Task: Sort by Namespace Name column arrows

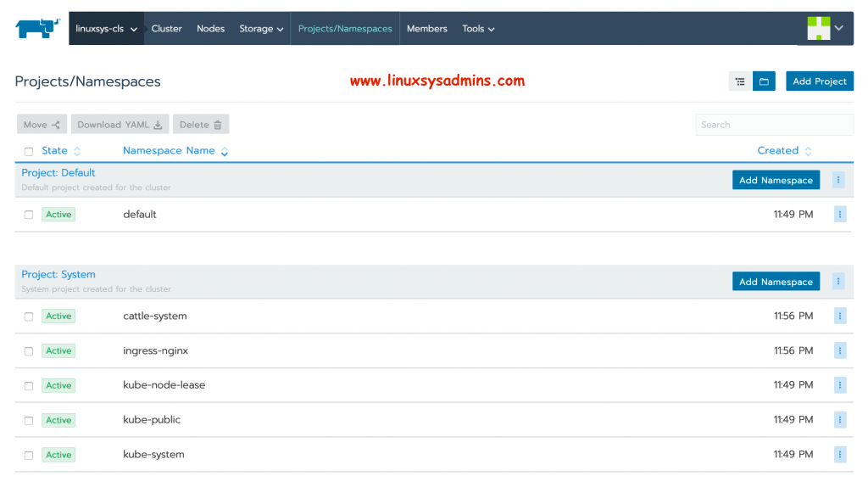Action: (x=224, y=151)
